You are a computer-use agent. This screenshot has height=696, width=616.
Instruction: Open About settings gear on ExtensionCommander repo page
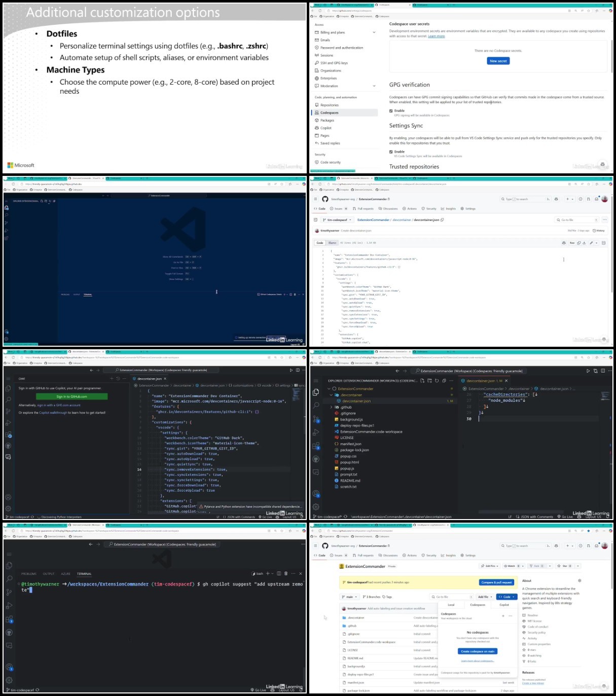click(579, 580)
